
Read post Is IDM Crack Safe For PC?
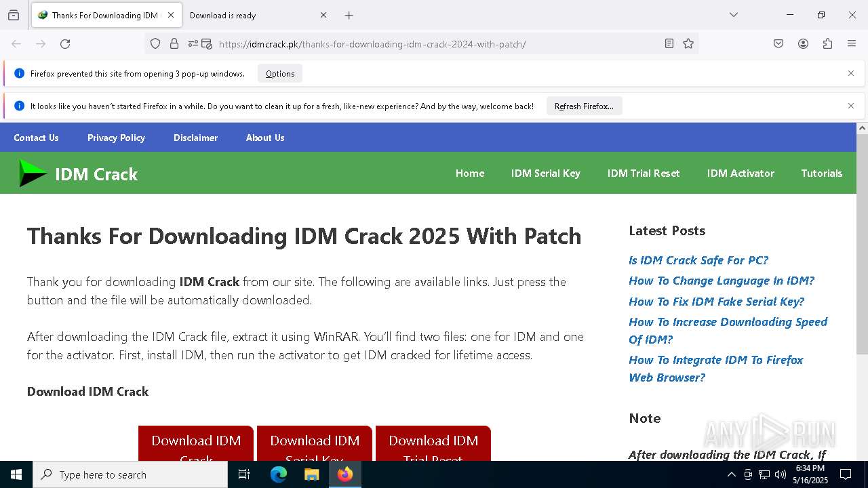coord(698,260)
